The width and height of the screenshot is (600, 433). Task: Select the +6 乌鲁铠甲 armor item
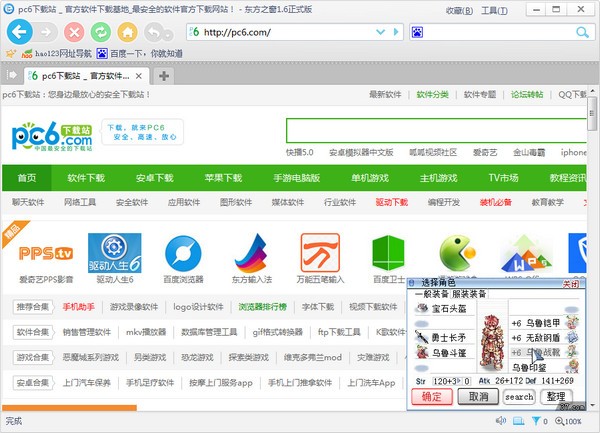click(x=544, y=323)
